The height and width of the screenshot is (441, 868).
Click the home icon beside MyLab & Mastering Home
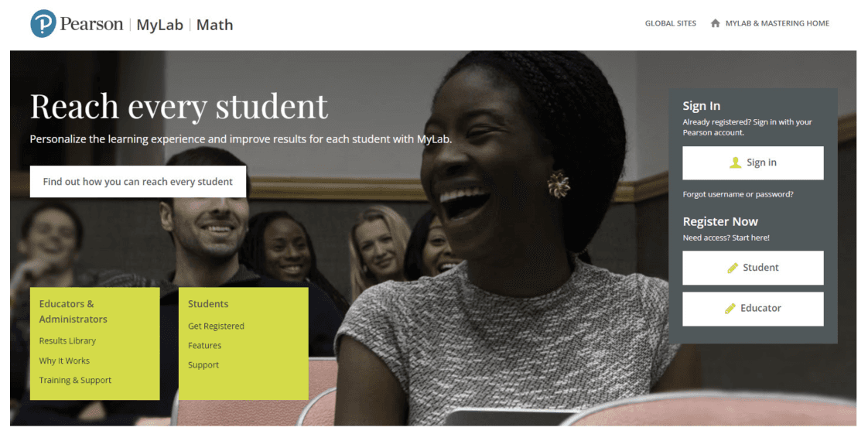(716, 23)
